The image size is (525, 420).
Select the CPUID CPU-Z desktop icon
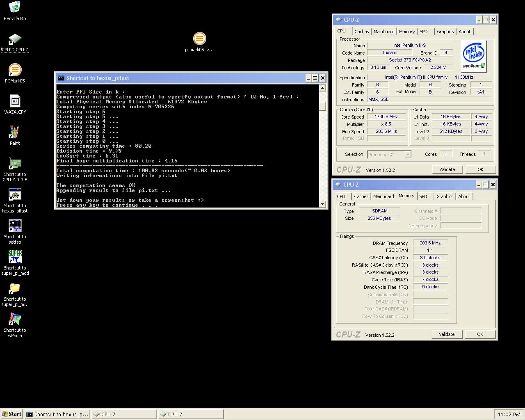point(15,39)
